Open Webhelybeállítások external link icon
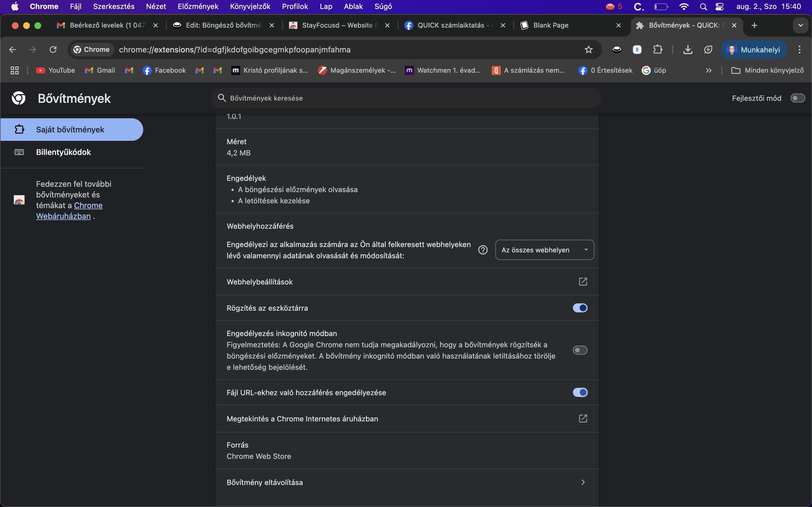 click(583, 282)
